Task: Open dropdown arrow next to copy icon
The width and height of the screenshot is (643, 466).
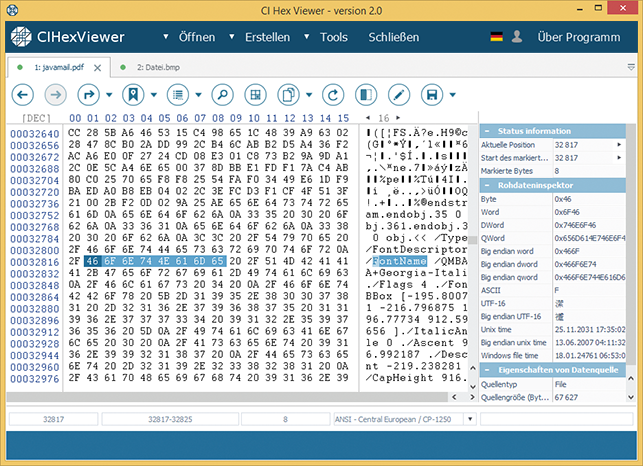Action: tap(309, 95)
